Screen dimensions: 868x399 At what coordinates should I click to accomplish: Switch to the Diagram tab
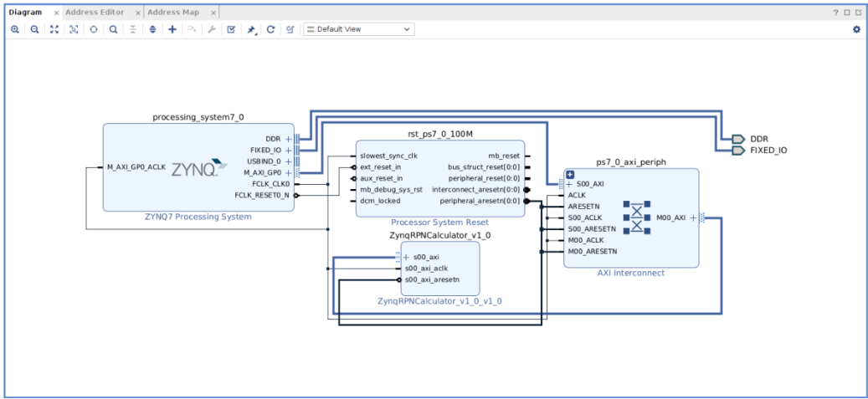(25, 13)
